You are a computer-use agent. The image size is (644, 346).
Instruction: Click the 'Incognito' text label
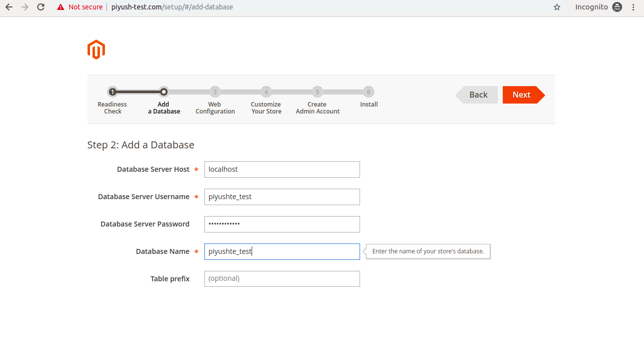click(x=591, y=7)
